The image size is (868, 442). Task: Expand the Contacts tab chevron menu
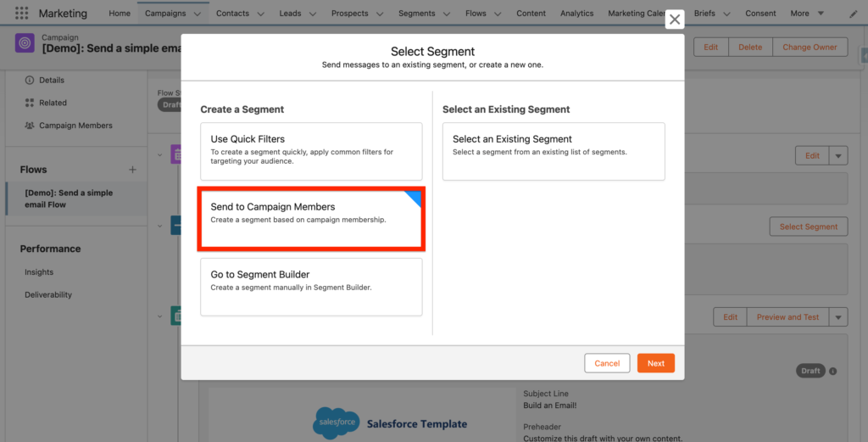point(259,14)
